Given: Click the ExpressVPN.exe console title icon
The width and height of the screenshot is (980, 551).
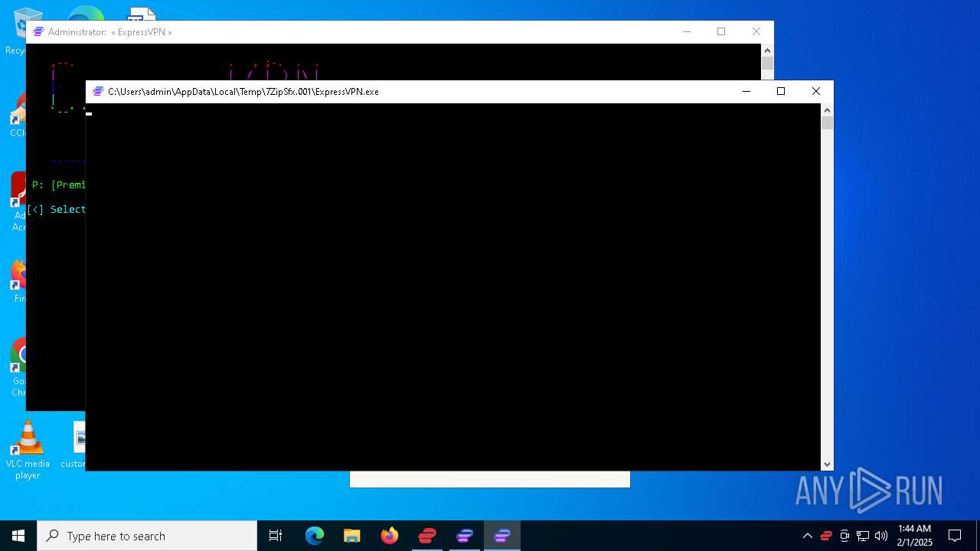Looking at the screenshot, I should click(98, 91).
